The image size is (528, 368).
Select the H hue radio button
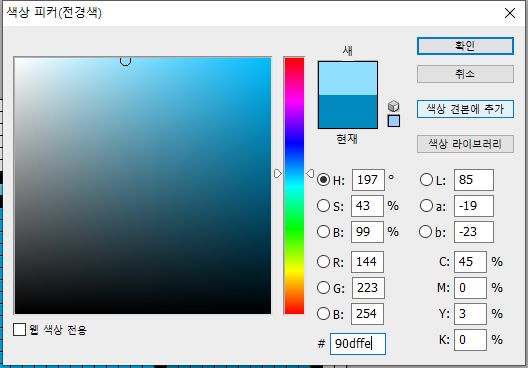323,180
